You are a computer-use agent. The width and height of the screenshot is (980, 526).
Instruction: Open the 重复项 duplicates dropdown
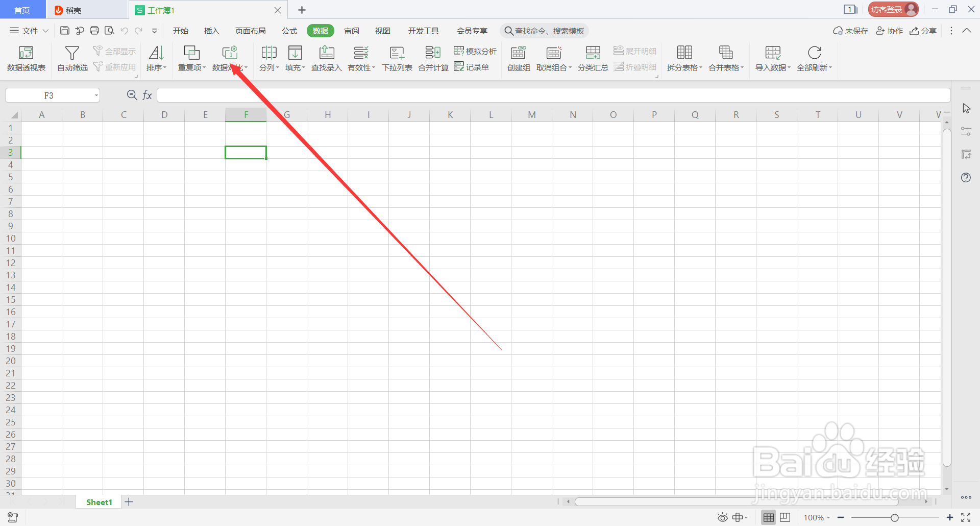click(x=191, y=59)
